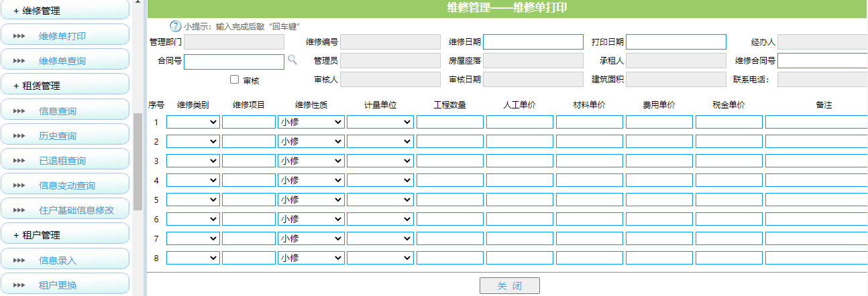Click the 工程数量 column header

pos(450,105)
